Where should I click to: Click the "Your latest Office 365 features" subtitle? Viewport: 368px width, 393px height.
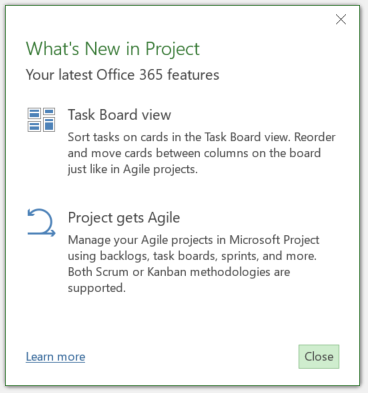pyautogui.click(x=123, y=75)
